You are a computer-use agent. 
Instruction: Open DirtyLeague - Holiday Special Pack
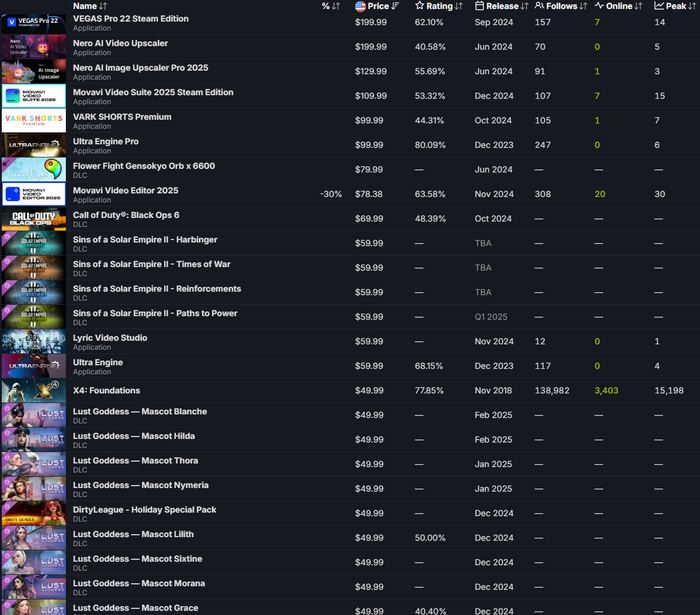click(x=144, y=510)
